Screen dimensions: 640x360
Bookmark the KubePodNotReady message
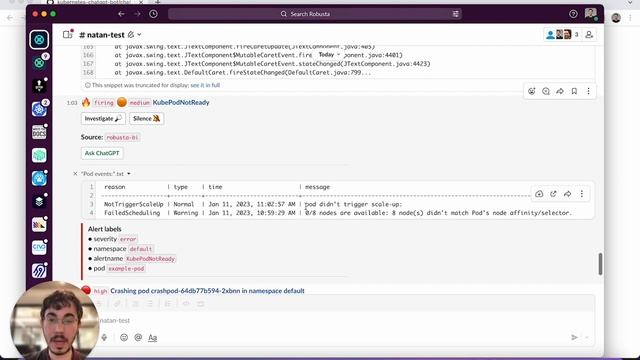[574, 91]
